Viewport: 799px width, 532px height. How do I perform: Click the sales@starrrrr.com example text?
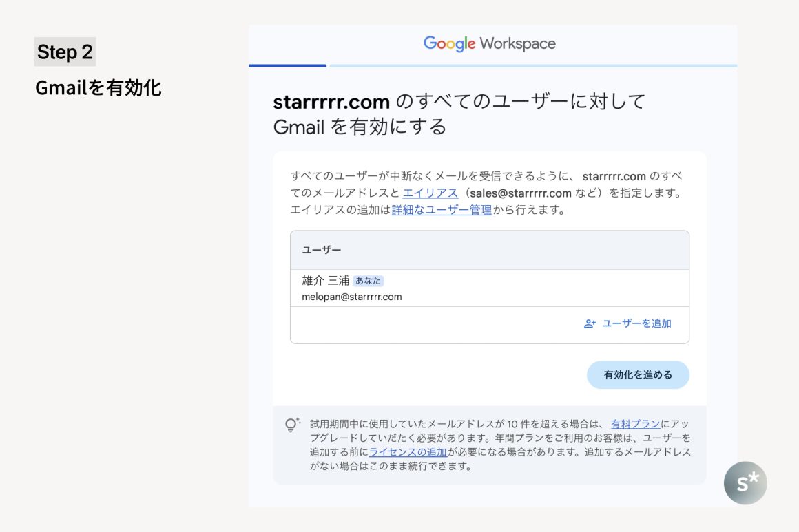[x=521, y=193]
